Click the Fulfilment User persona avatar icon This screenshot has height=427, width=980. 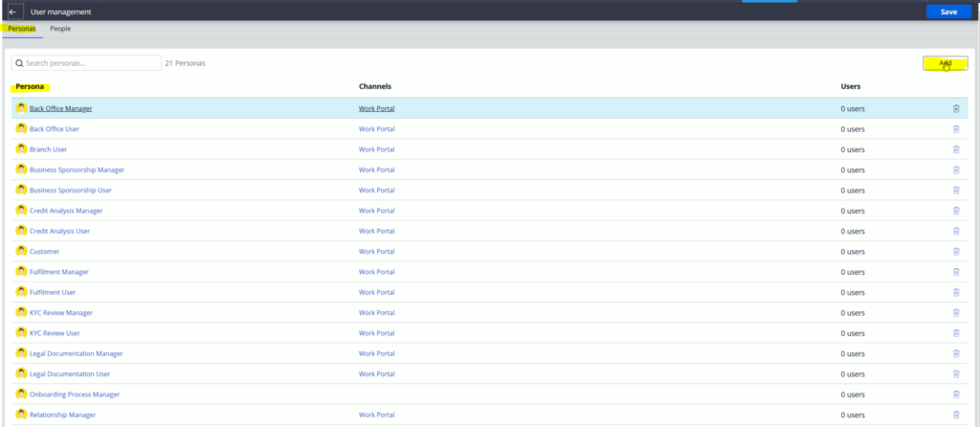[21, 292]
